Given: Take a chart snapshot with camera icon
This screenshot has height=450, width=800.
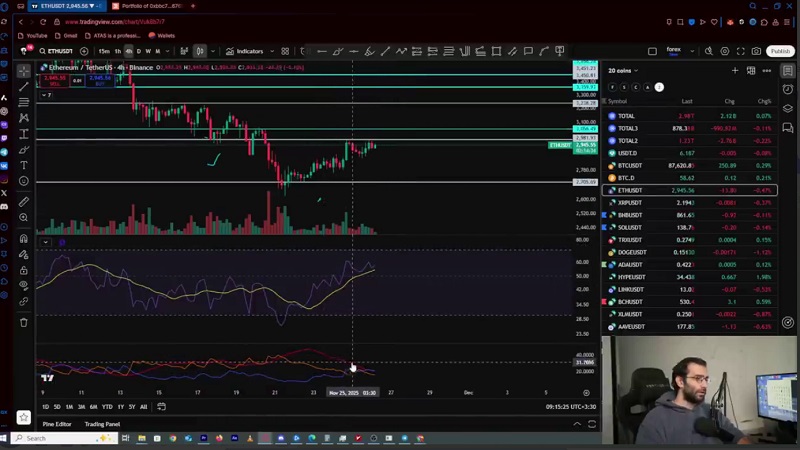Looking at the screenshot, I should tap(755, 51).
